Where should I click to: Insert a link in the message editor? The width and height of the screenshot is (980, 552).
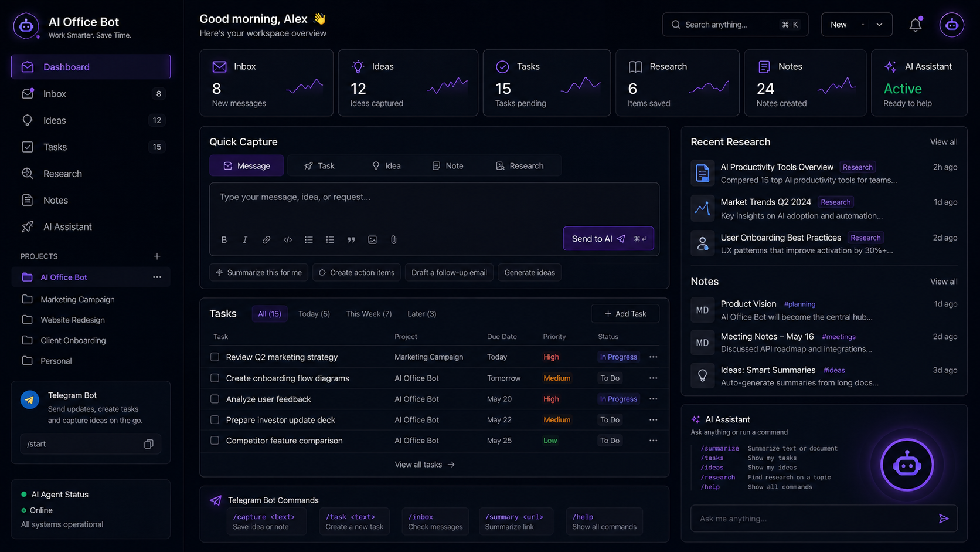(266, 239)
